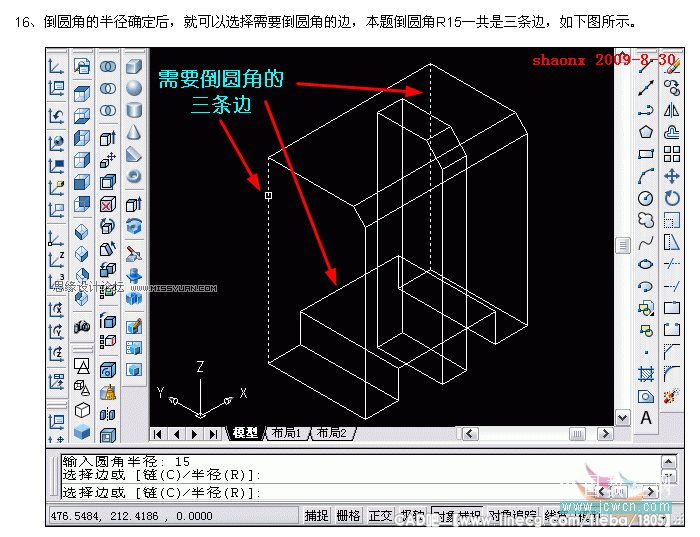Click the viewport vertical scrollbar thumb
Image resolution: width=700 pixels, height=537 pixels.
[622, 245]
